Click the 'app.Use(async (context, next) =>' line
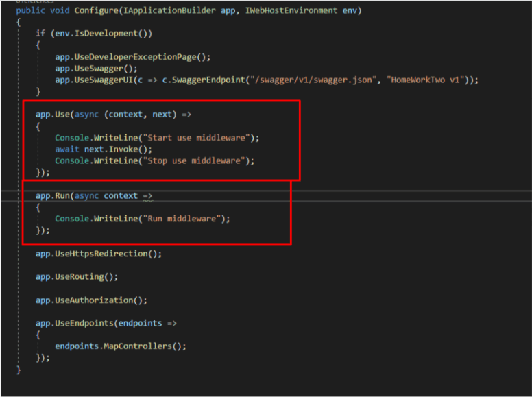 (x=113, y=115)
